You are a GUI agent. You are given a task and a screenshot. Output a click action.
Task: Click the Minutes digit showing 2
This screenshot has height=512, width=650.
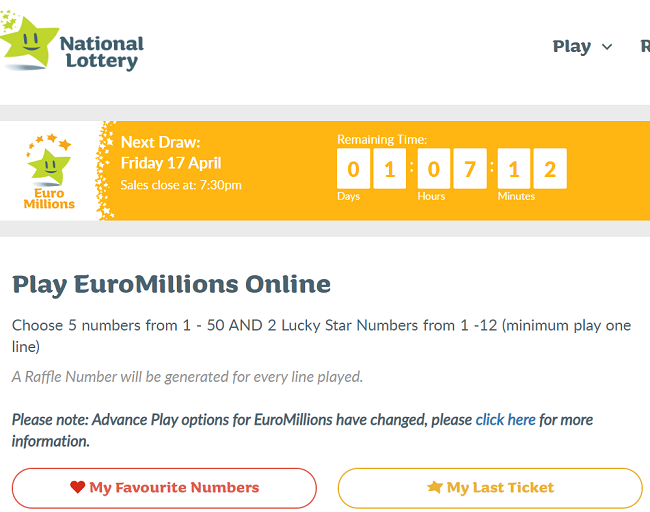click(x=550, y=169)
